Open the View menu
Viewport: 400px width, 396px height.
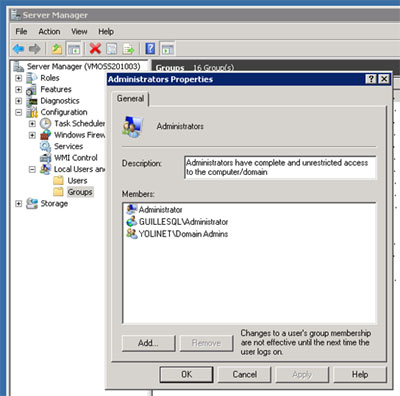[x=79, y=32]
